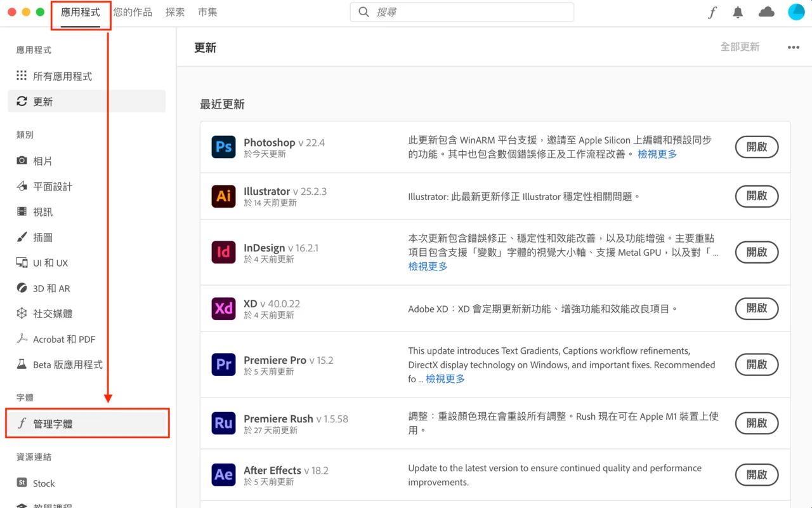Click the Premiere Rush Ru icon
The height and width of the screenshot is (508, 812).
223,424
